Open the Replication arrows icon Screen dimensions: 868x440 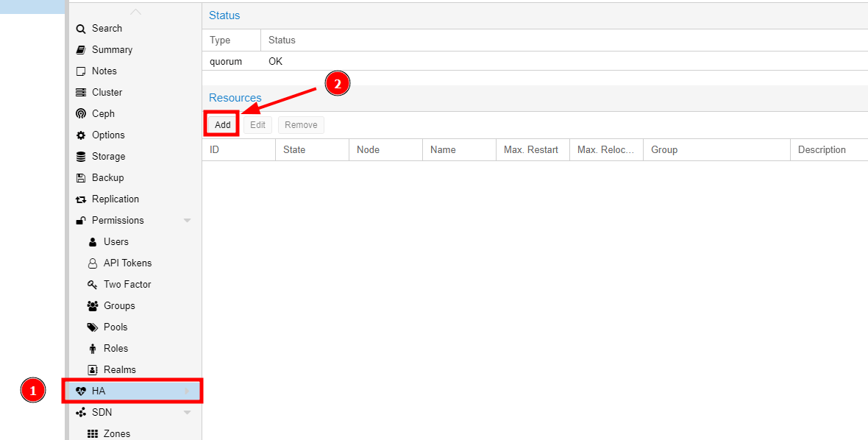tap(81, 199)
